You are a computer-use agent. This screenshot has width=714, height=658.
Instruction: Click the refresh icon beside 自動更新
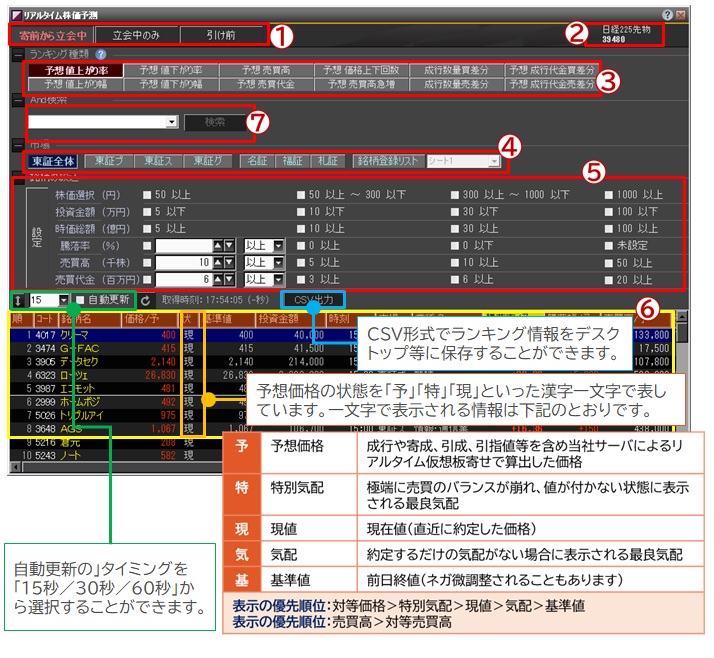pyautogui.click(x=145, y=299)
